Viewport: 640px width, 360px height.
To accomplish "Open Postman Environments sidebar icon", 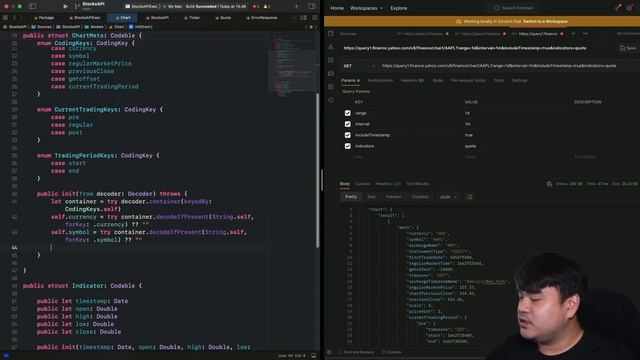I will click(x=331, y=47).
